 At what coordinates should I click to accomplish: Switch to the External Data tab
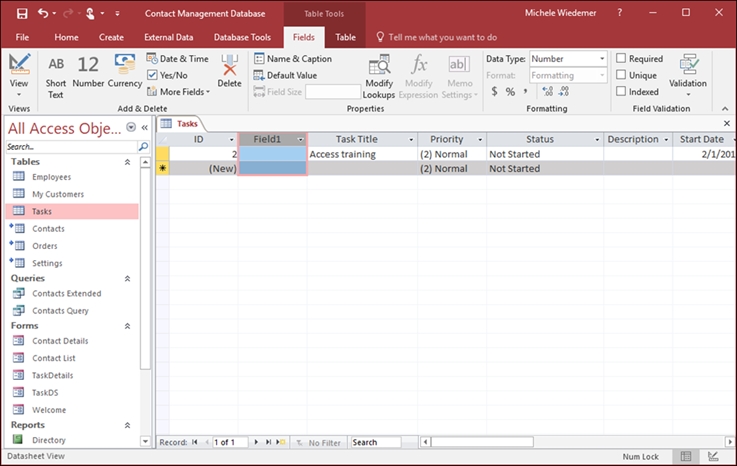pos(168,37)
